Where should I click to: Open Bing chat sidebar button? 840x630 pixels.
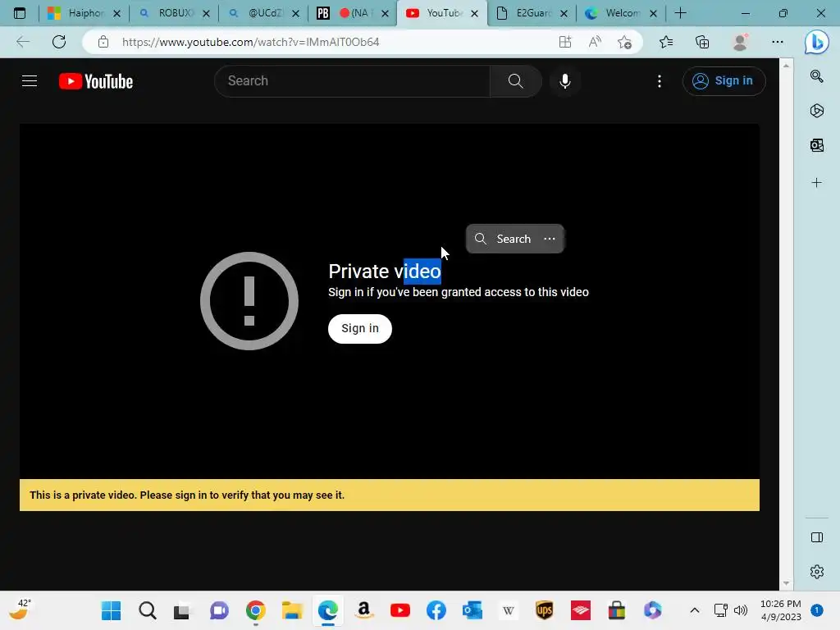click(816, 42)
